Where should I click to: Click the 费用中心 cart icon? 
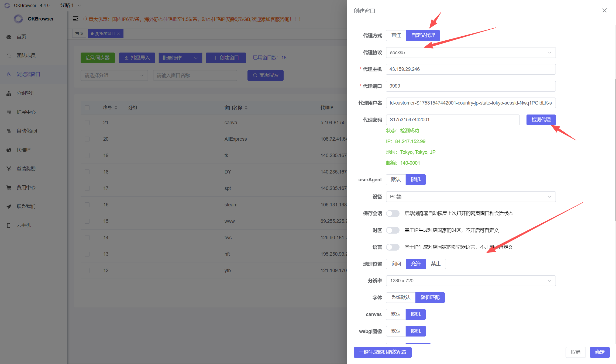click(x=9, y=188)
